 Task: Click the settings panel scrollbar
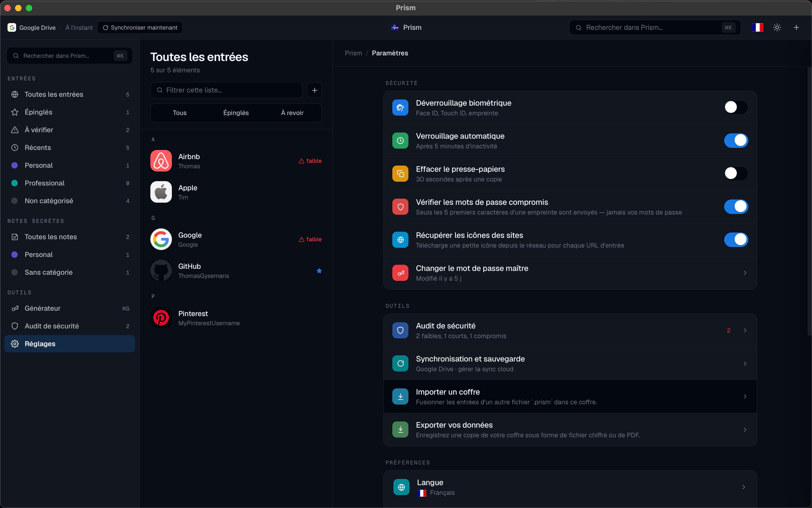[809, 202]
